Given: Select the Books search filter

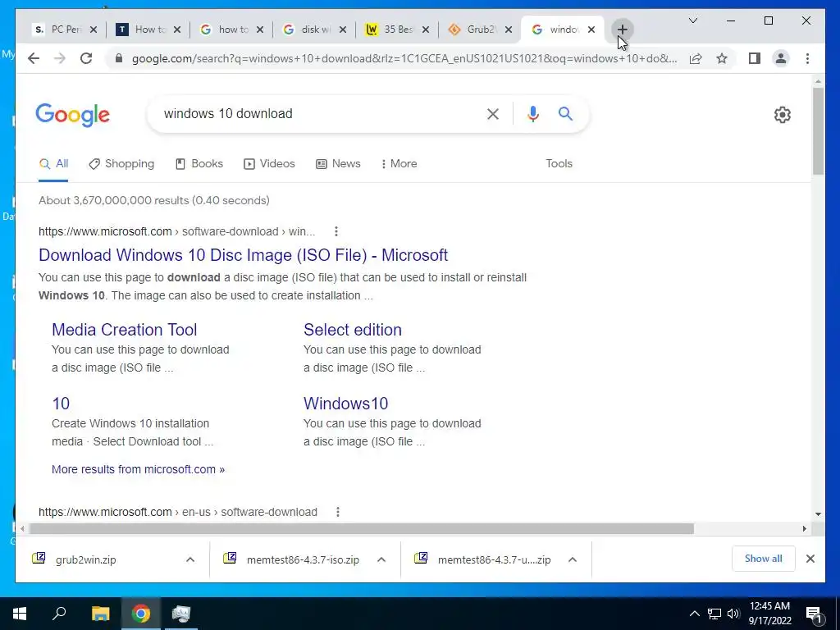Looking at the screenshot, I should pos(199,163).
